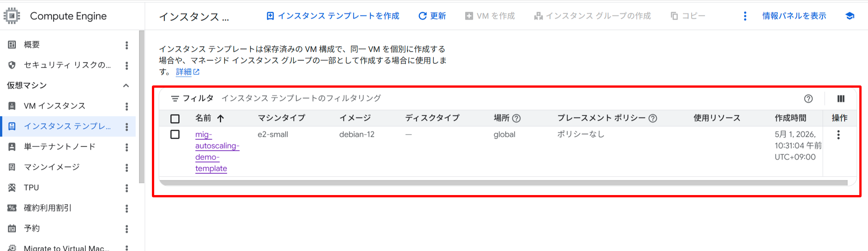
Task: Go to 単一テナントノード in sidebar
Action: pos(68,147)
